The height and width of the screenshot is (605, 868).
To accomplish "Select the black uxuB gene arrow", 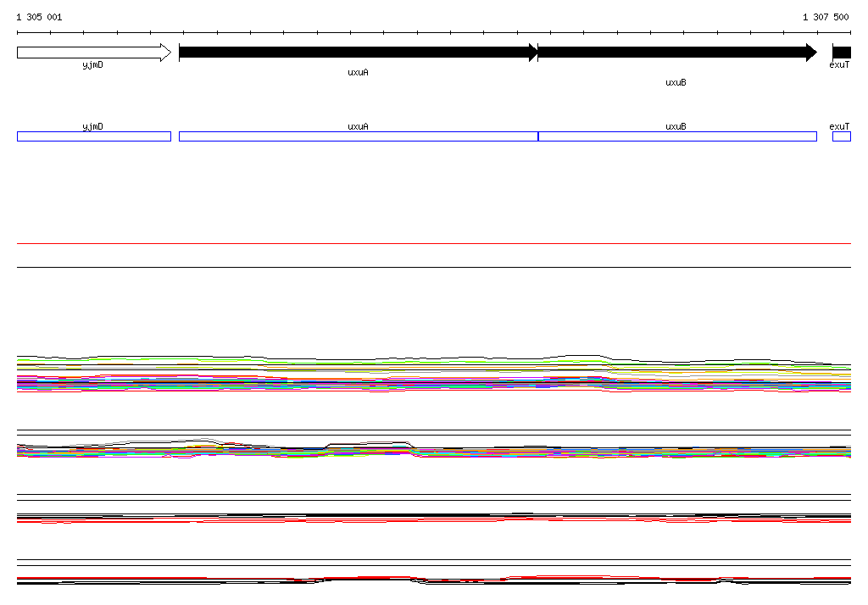I will [677, 53].
